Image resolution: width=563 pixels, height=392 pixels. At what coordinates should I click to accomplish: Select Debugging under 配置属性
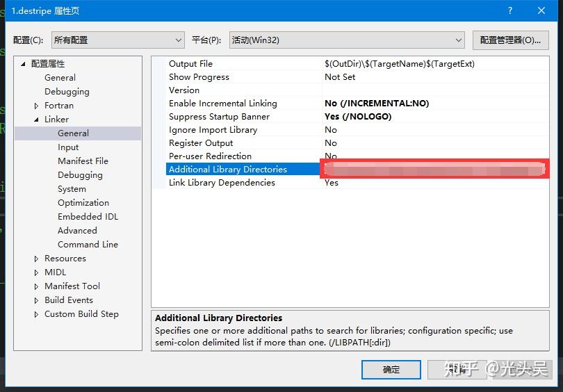(x=67, y=92)
